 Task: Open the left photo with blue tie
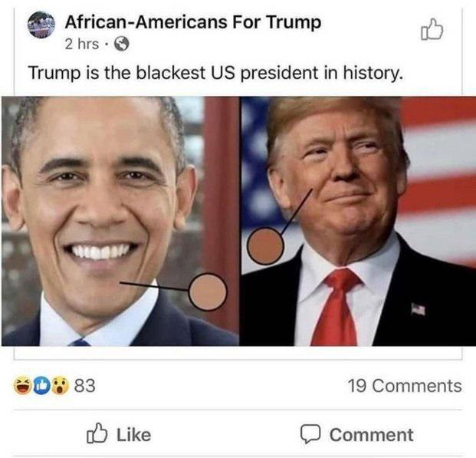click(120, 221)
